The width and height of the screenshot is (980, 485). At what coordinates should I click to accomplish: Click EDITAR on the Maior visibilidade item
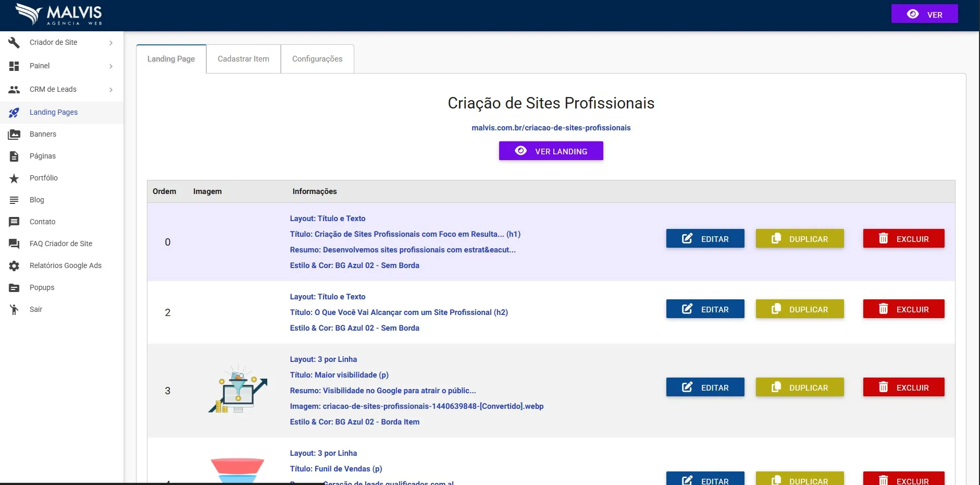pyautogui.click(x=705, y=387)
